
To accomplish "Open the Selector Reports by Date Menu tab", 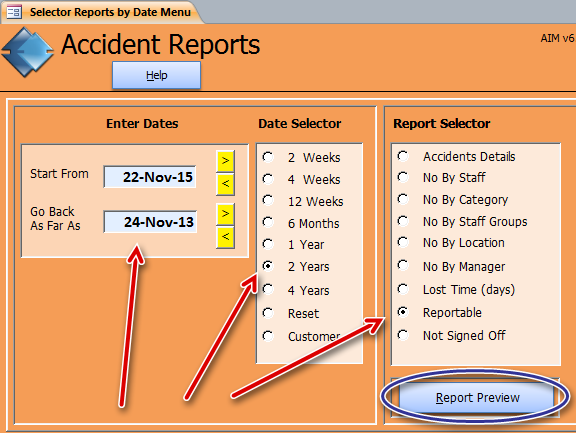I will coord(102,12).
